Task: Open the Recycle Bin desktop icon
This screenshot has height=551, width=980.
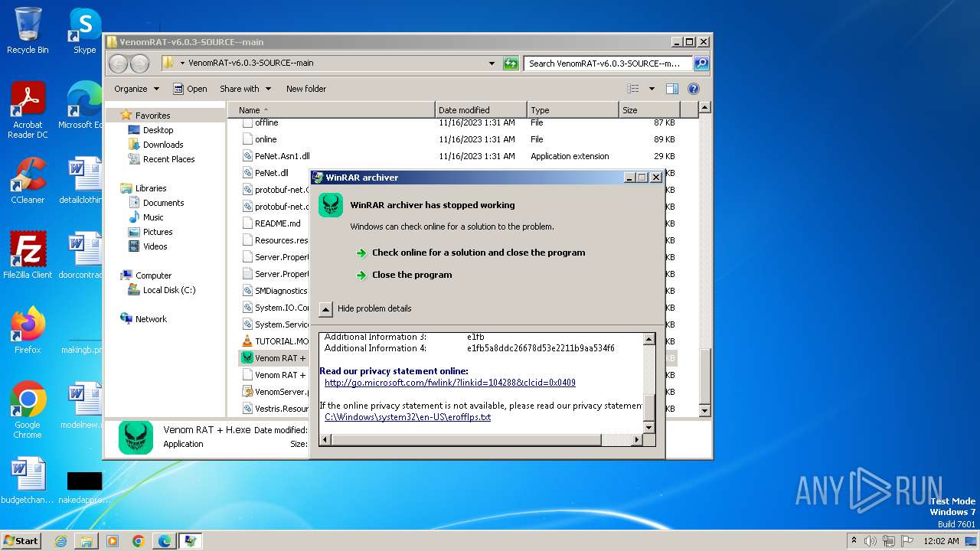Action: point(28,31)
